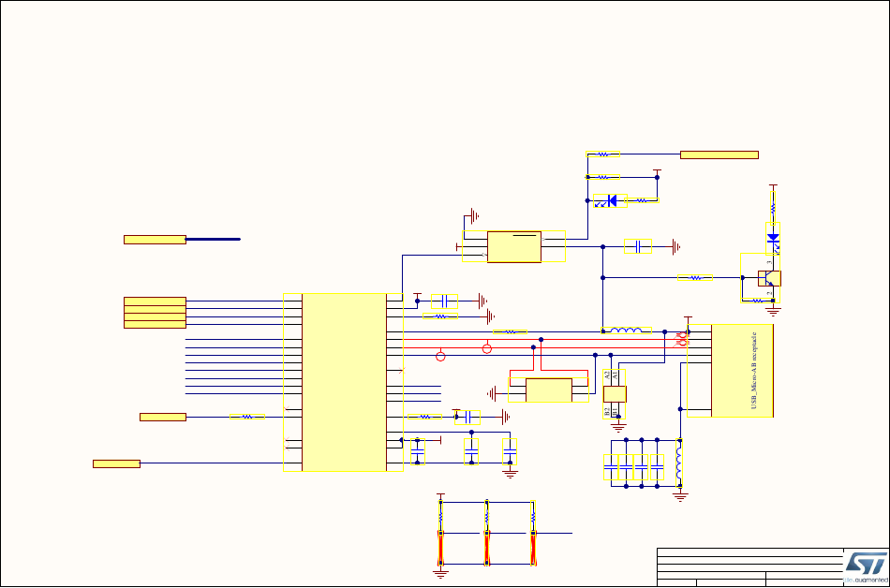Click the LED diode above the transistor
The width and height of the screenshot is (890, 588).
click(774, 238)
